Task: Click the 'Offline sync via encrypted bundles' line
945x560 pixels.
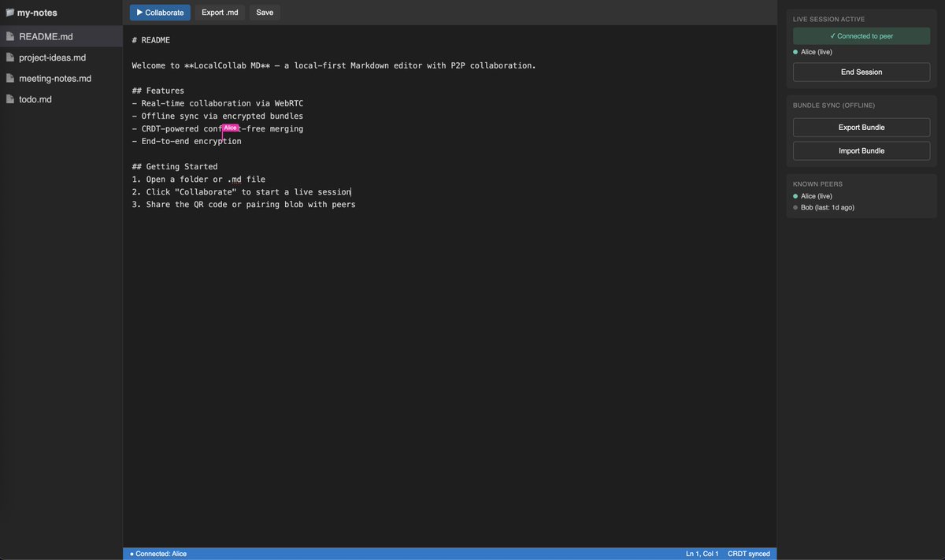Action: [x=217, y=116]
